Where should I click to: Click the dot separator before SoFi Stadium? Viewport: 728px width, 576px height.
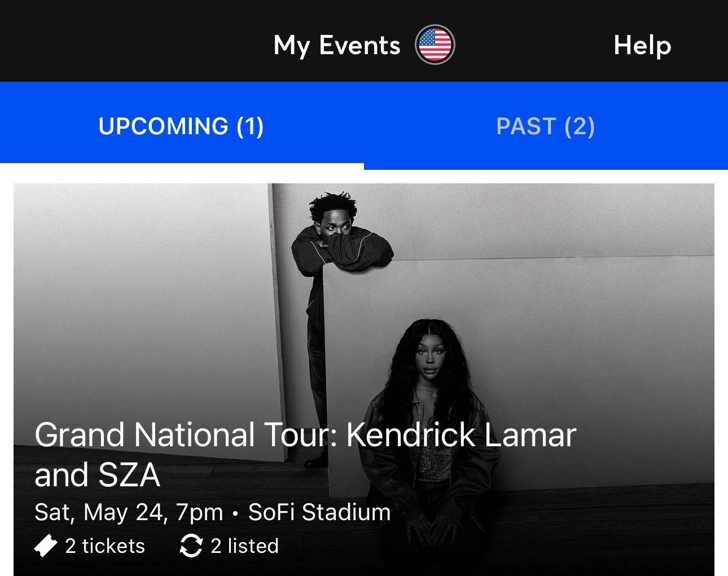235,513
